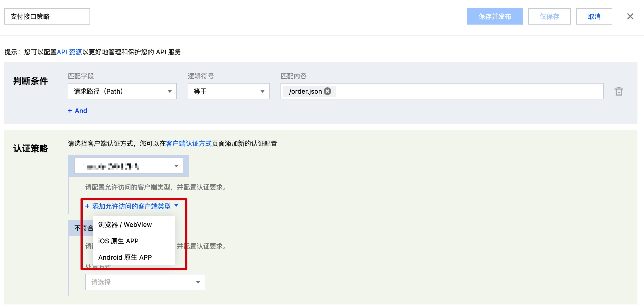Remove the /order.json match tag
The height and width of the screenshot is (308, 644).
(x=327, y=91)
